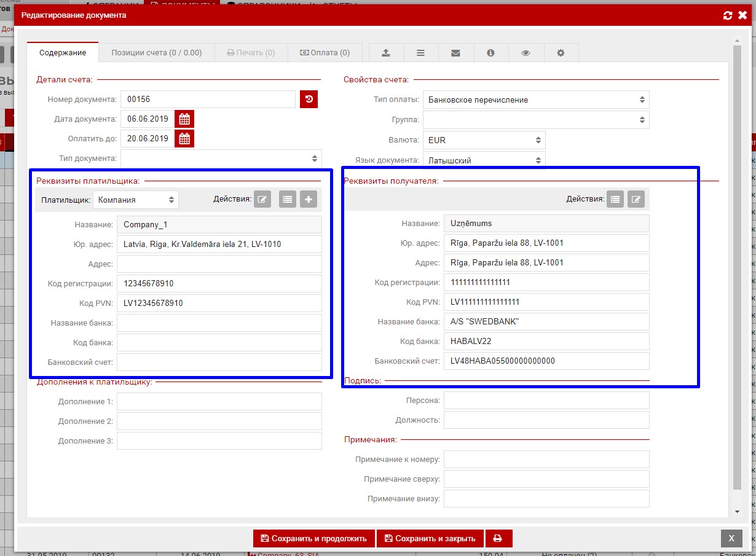Click the edit recipient details icon
756x556 pixels.
tap(636, 199)
